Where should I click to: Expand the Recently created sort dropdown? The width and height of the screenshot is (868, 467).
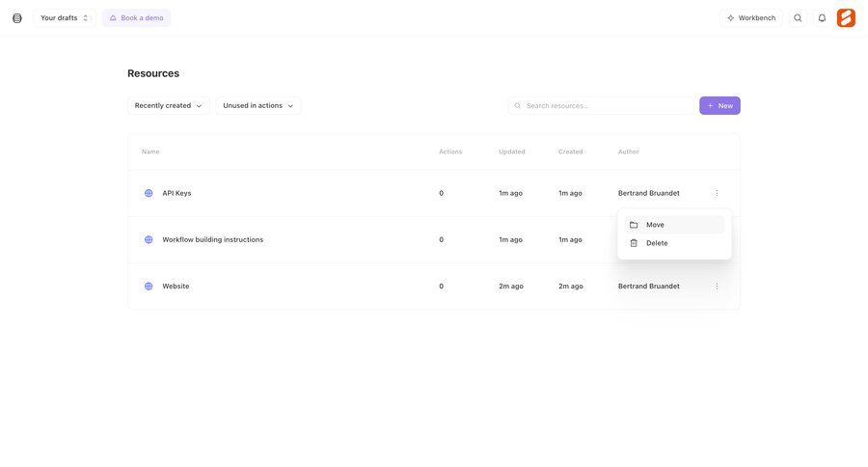pyautogui.click(x=168, y=106)
